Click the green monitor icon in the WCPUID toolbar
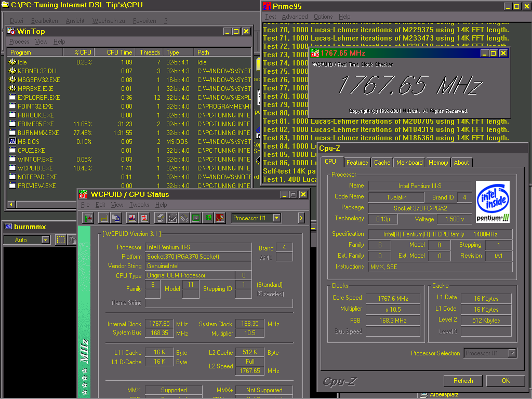The image size is (532, 399). pos(196,218)
